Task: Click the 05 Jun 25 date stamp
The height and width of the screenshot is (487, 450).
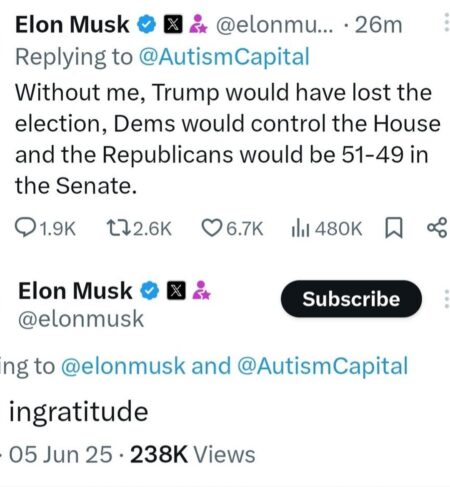Action: pyautogui.click(x=60, y=454)
